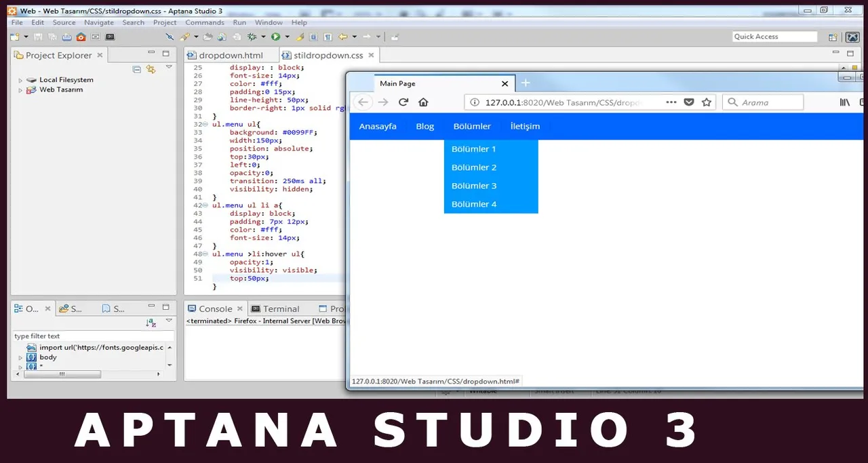Expand the body node in Outline
The image size is (868, 463).
coord(20,357)
